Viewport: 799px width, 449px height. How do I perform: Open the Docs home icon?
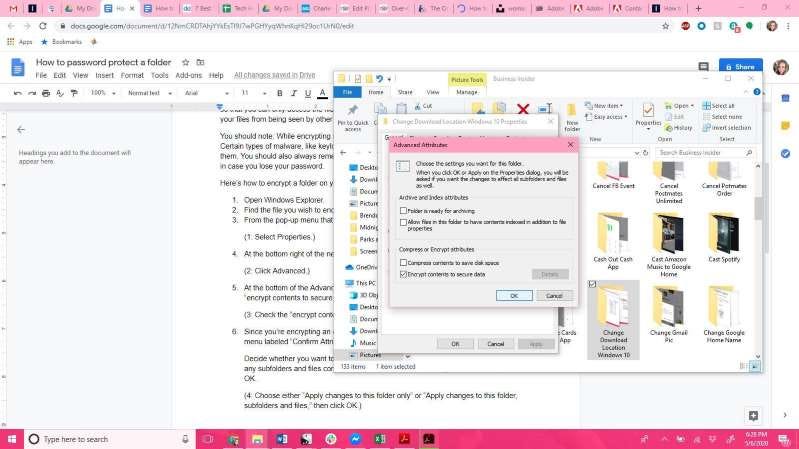(18, 67)
